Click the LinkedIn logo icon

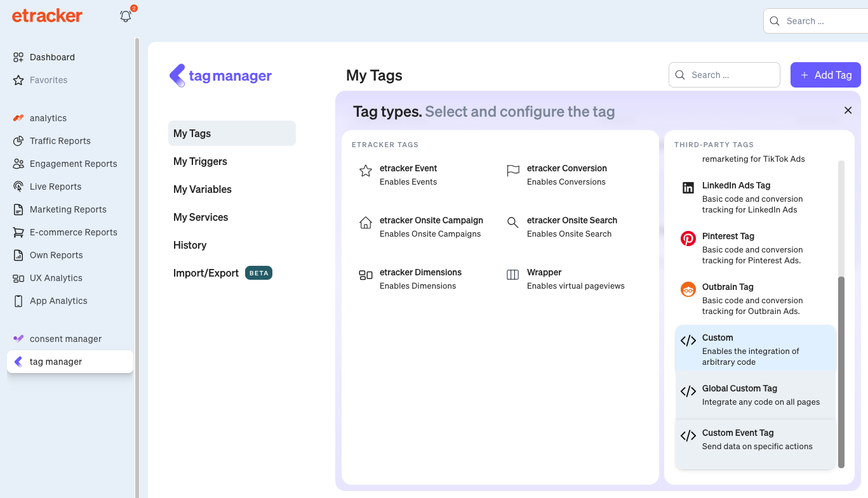(688, 188)
